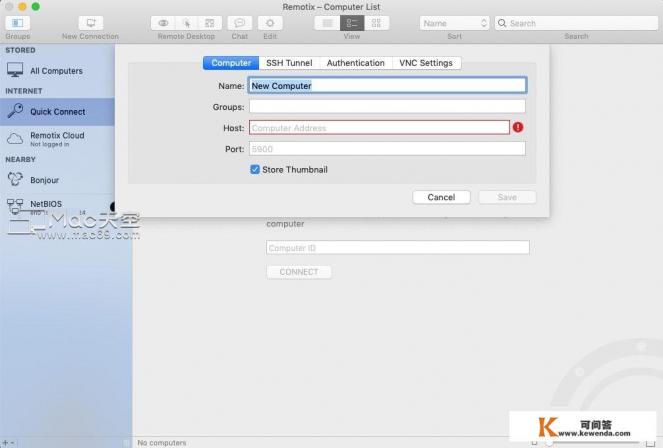Select NetBIOS in sidebar
This screenshot has width=663, height=448.
click(x=57, y=205)
